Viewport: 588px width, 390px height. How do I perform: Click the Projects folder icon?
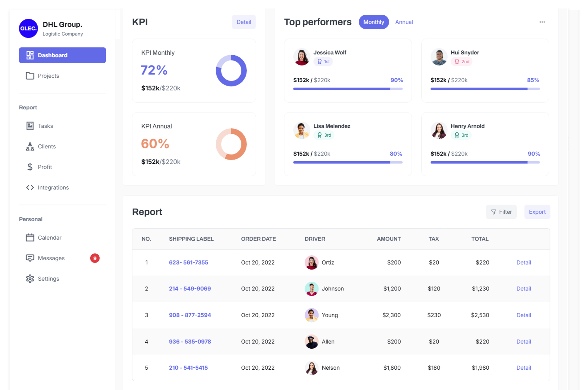click(30, 76)
